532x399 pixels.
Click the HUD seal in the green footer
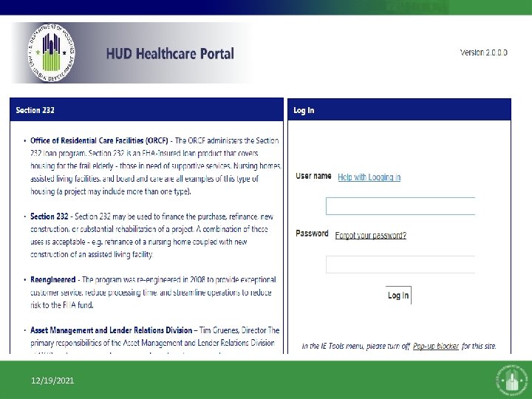[x=512, y=380]
